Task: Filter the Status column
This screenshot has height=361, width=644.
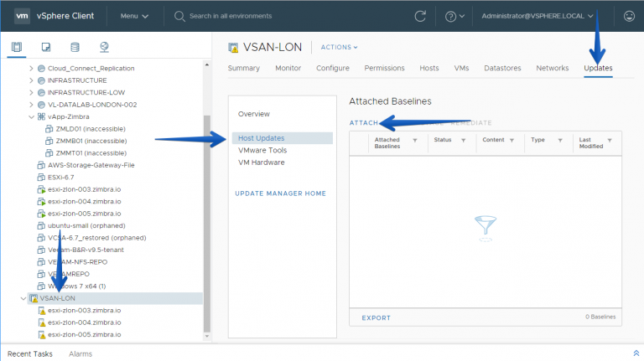Action: tap(463, 141)
